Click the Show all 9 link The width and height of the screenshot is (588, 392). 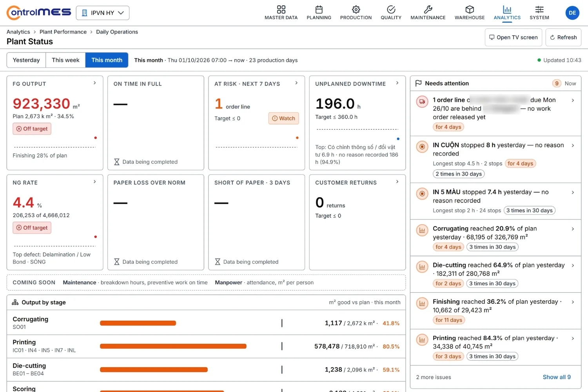(x=557, y=377)
